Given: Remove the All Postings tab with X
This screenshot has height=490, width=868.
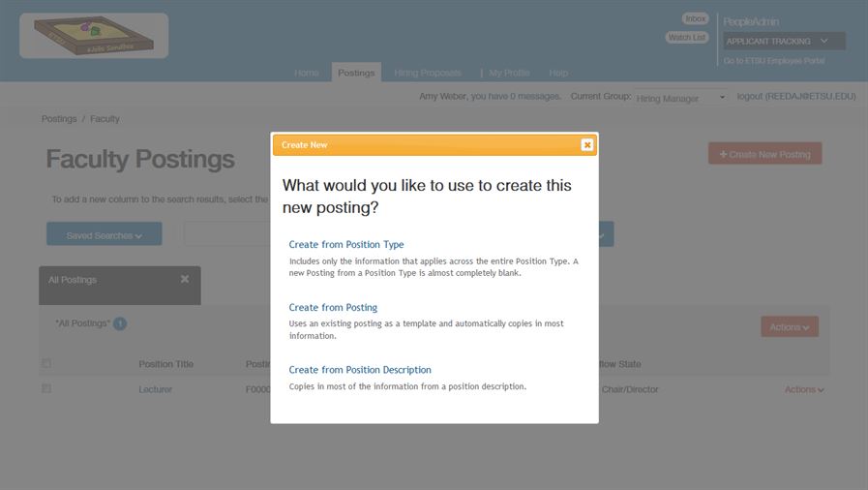Looking at the screenshot, I should coord(185,279).
